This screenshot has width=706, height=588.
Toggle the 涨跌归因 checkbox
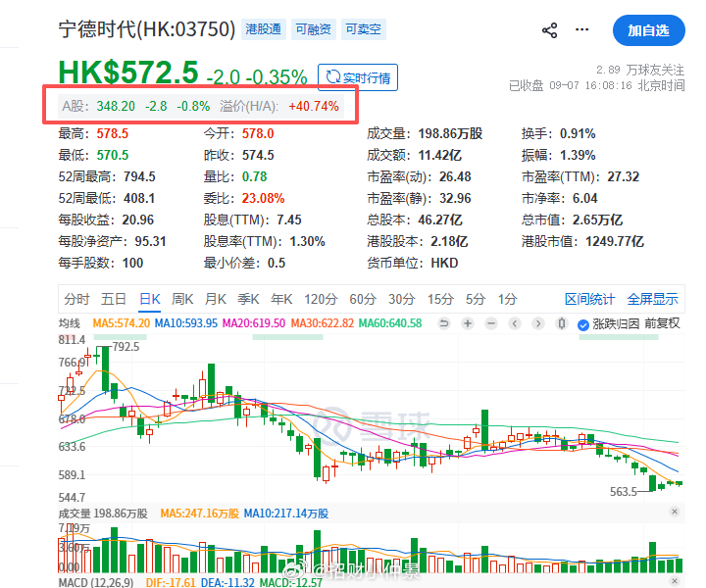(x=583, y=324)
